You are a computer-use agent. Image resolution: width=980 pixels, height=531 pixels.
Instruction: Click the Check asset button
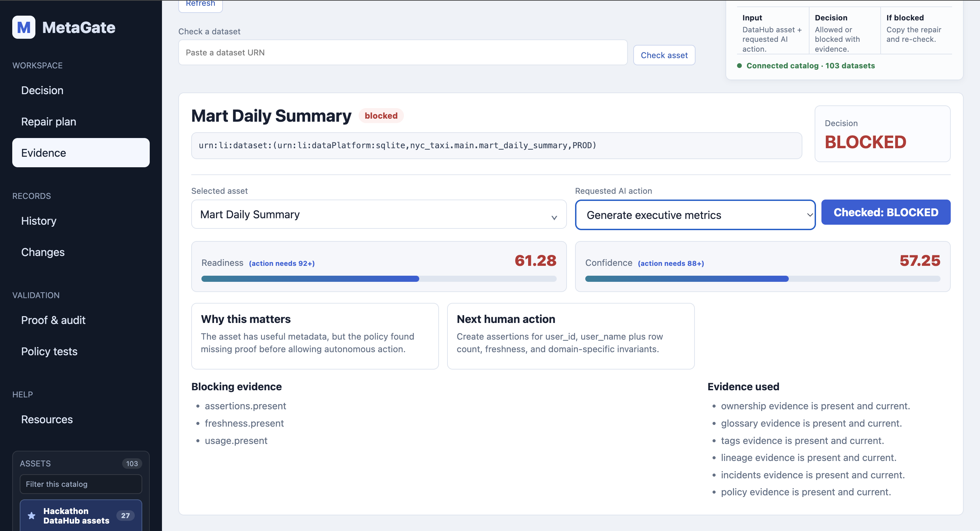pyautogui.click(x=664, y=55)
